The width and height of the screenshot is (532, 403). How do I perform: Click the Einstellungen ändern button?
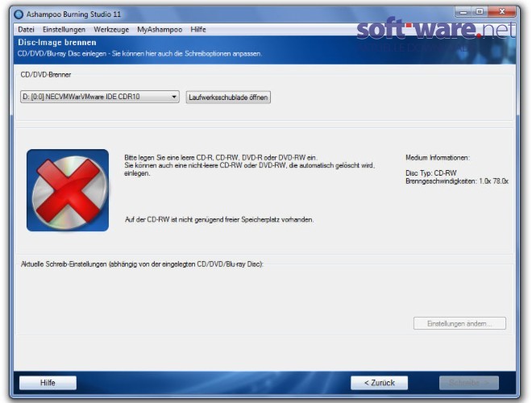pos(459,323)
